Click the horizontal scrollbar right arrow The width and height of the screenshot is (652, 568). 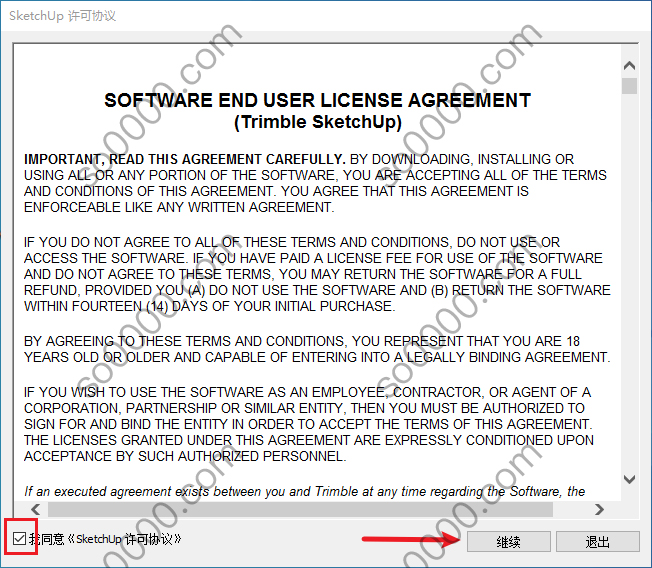tap(599, 509)
